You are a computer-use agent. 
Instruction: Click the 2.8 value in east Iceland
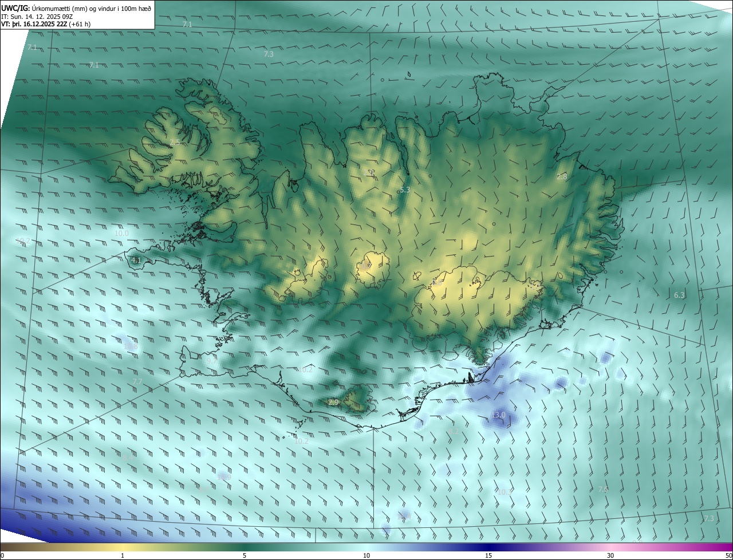(562, 177)
